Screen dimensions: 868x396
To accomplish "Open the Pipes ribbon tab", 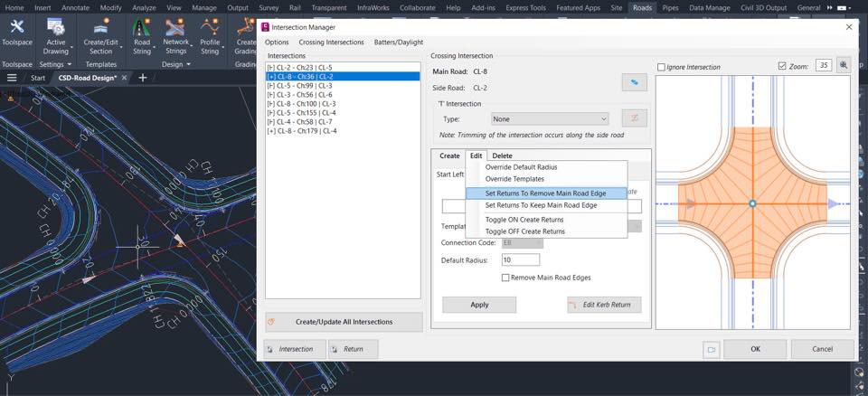I will click(x=670, y=8).
